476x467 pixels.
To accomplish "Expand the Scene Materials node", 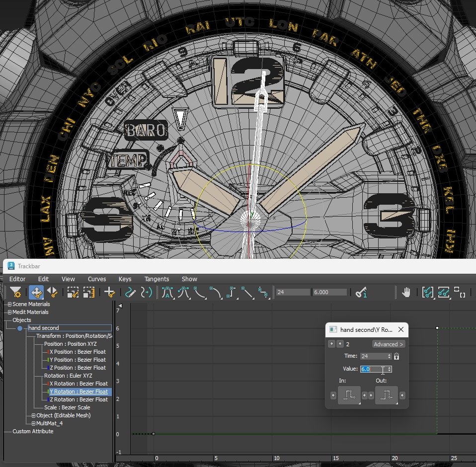I will (10, 304).
